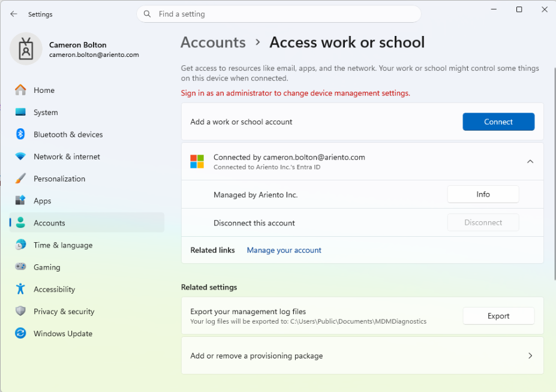The height and width of the screenshot is (392, 556).
Task: Click the Gaming controller icon
Action: pos(20,267)
